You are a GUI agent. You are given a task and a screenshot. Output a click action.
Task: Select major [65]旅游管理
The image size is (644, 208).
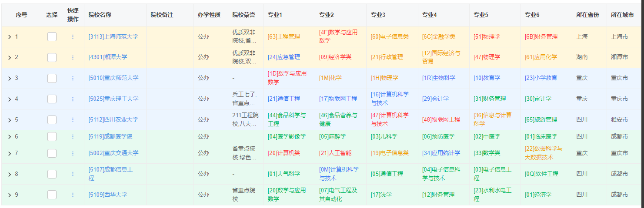point(541,120)
